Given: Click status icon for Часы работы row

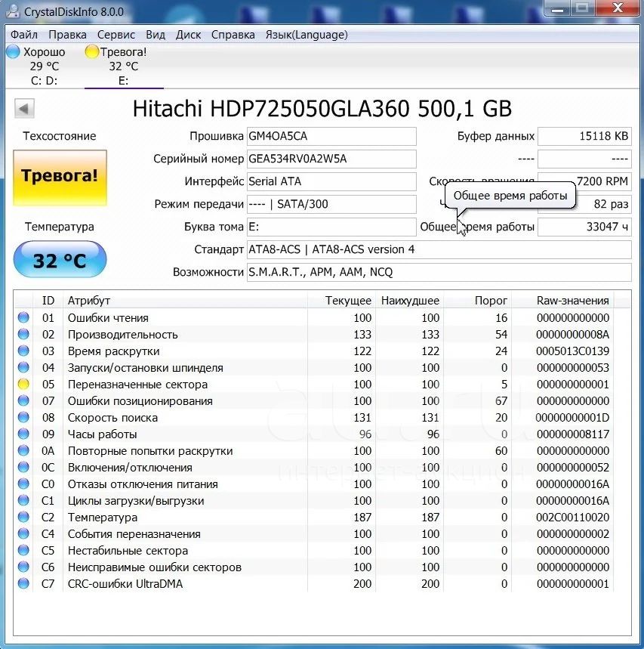Looking at the screenshot, I should click(23, 434).
